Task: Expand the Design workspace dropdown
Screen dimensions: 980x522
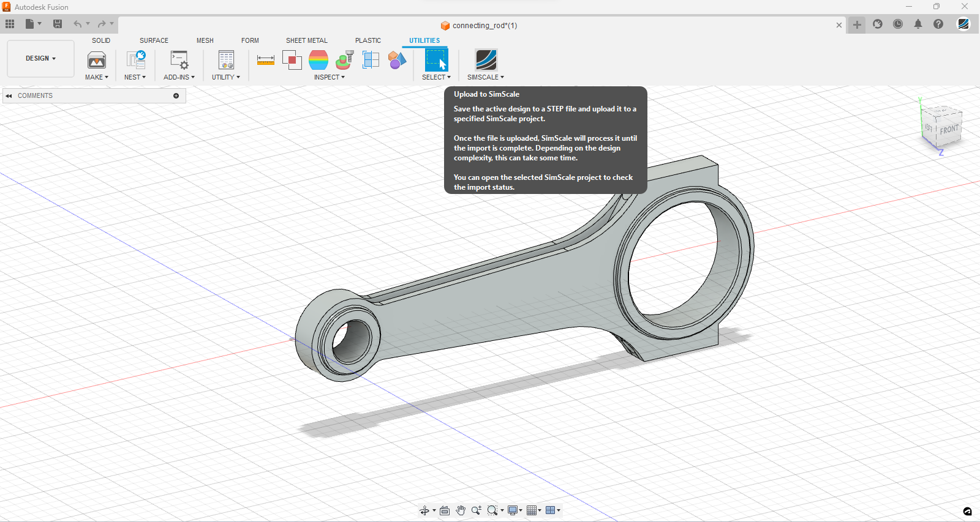Action: [40, 59]
